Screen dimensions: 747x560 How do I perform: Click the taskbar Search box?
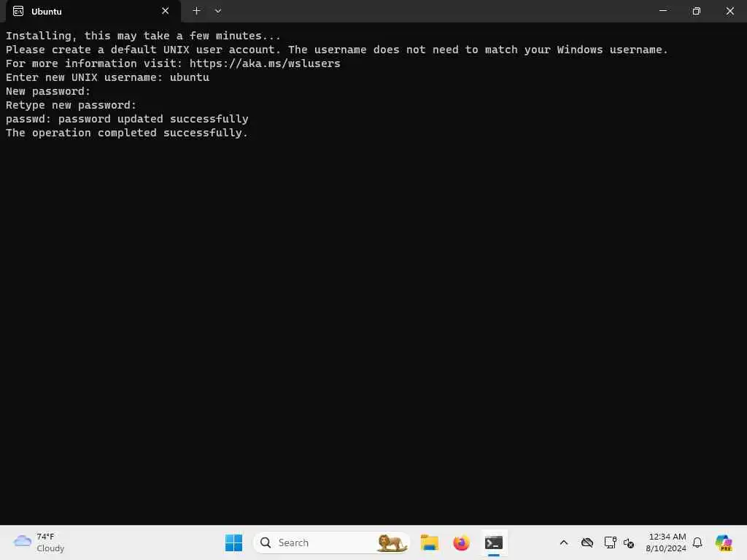pyautogui.click(x=332, y=542)
